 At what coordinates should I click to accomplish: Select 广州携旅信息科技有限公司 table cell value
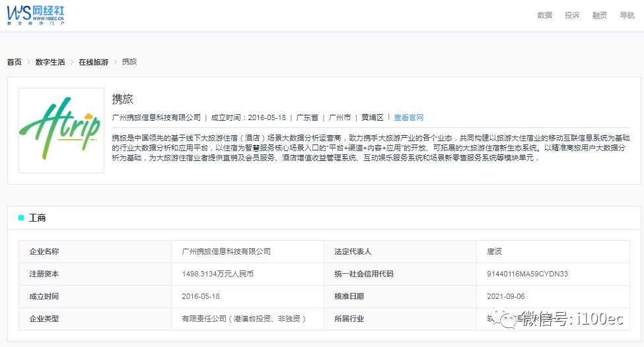point(227,251)
